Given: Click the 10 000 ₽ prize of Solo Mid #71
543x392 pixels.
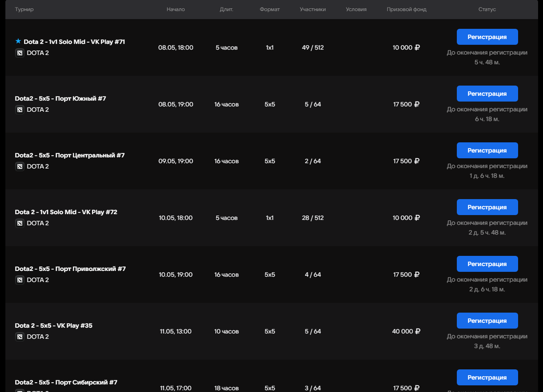Looking at the screenshot, I should [x=406, y=48].
